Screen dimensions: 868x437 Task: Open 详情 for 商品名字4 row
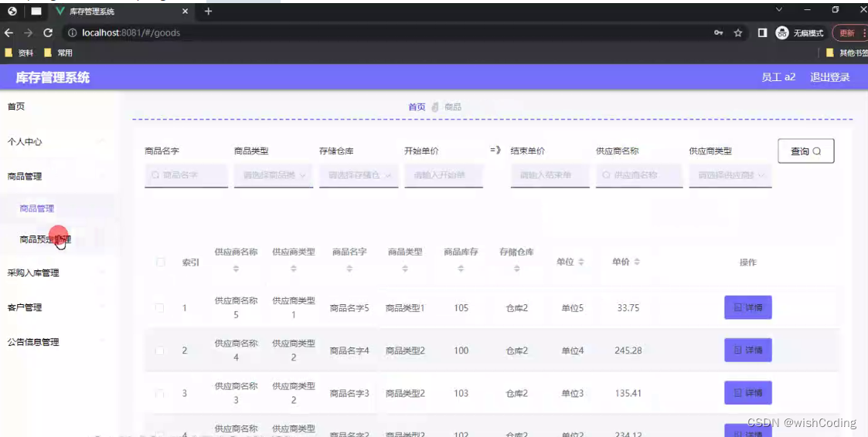[748, 350]
